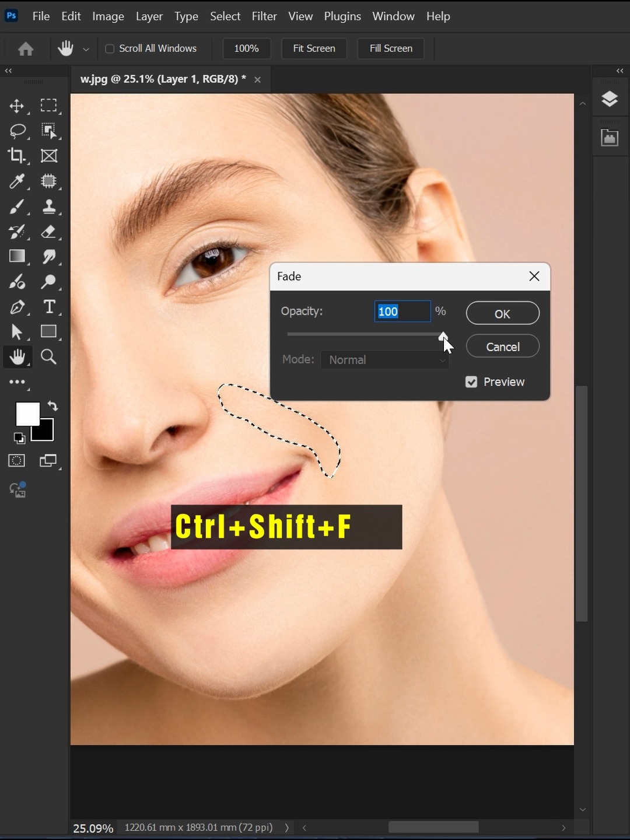Select the Frame tool
This screenshot has height=840, width=630.
(x=48, y=156)
